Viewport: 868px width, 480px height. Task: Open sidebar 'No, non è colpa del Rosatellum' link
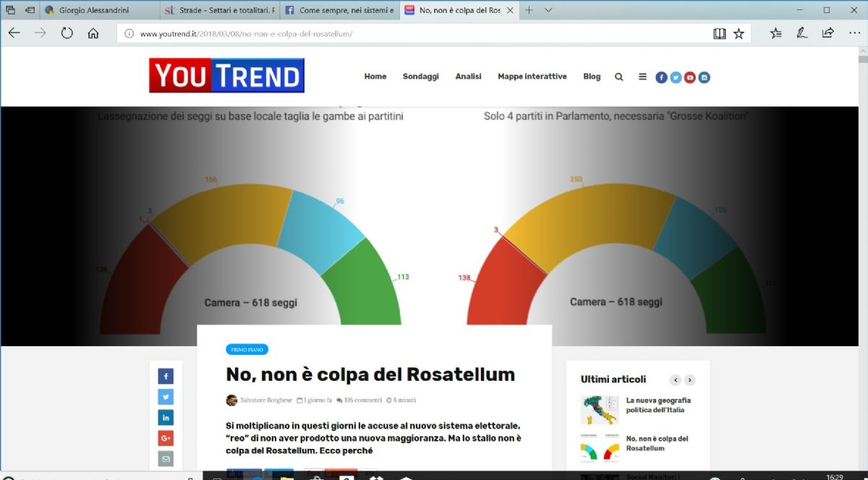pos(657,443)
